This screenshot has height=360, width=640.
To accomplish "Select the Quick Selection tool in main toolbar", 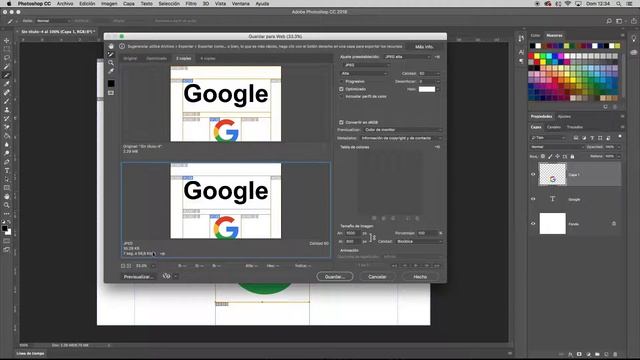I will 7,67.
